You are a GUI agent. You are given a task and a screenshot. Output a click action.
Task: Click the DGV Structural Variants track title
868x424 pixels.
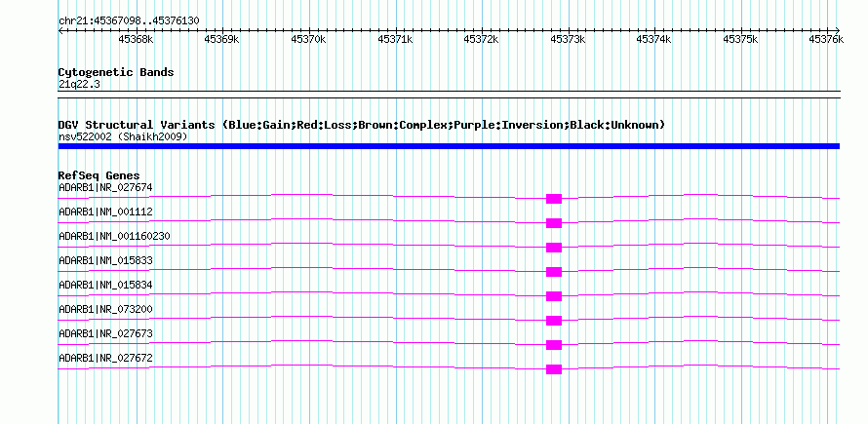click(x=362, y=125)
